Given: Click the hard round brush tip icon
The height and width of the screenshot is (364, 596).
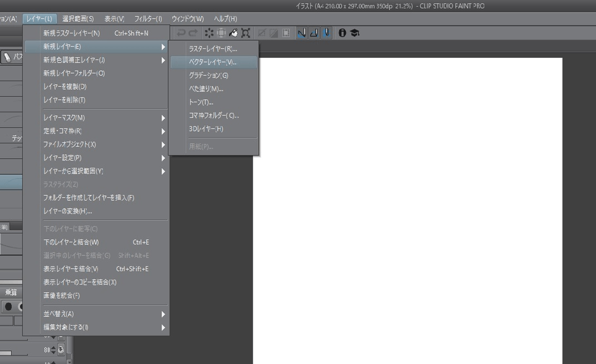Looking at the screenshot, I should click(x=9, y=306).
